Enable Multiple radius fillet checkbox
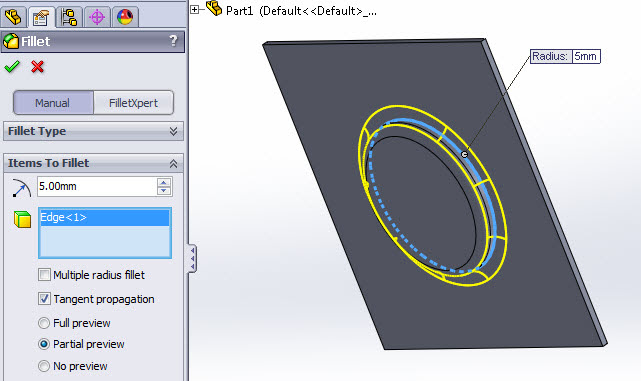 coord(44,275)
